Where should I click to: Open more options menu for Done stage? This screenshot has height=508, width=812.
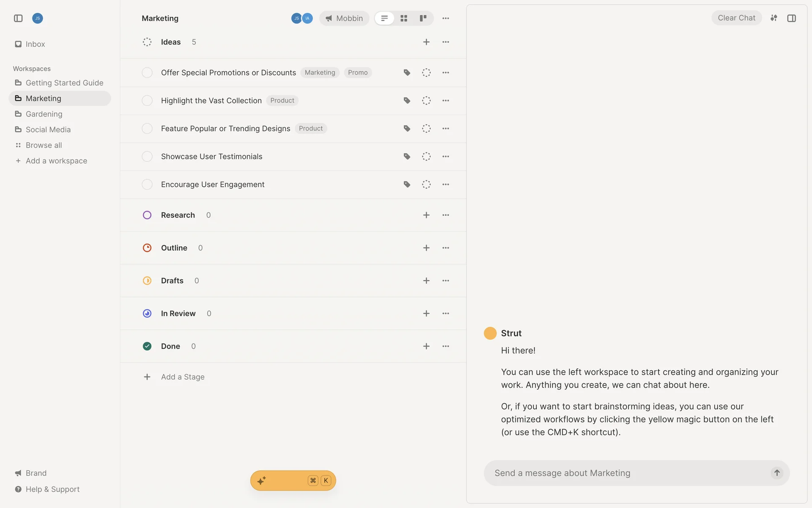tap(446, 346)
